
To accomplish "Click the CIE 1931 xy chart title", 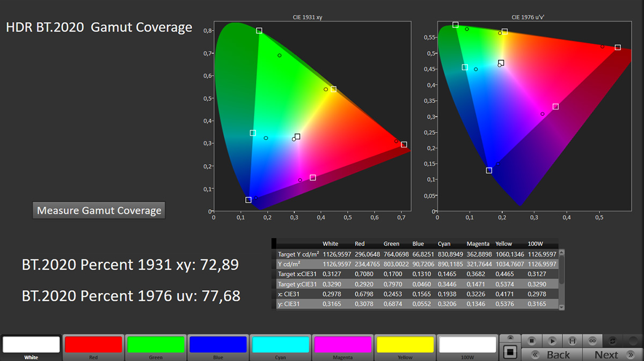I will [x=308, y=17].
